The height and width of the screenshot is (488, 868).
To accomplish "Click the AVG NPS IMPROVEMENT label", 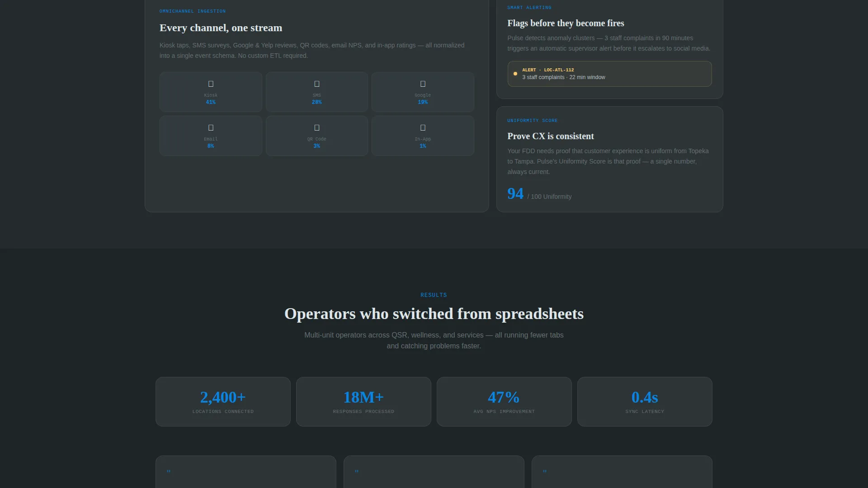I will (504, 412).
